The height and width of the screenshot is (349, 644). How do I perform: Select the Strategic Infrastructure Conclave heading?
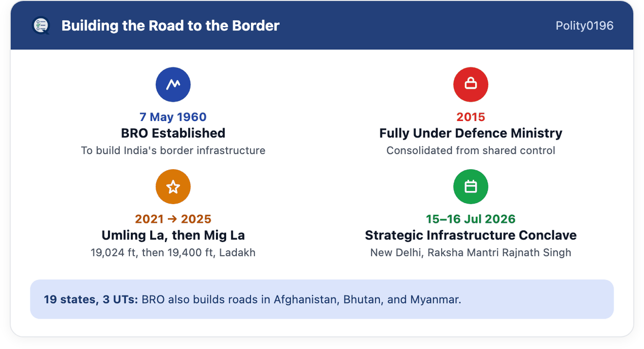click(471, 236)
